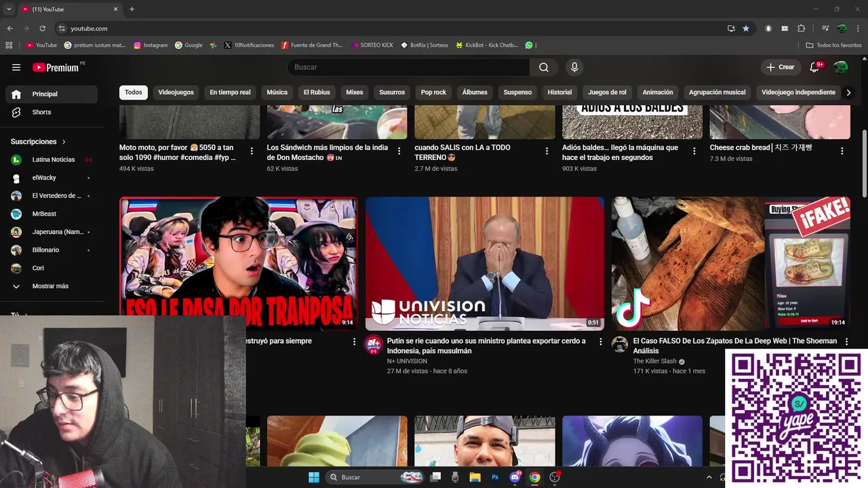Go back in Chrome
868x488 pixels.
pos(9,28)
